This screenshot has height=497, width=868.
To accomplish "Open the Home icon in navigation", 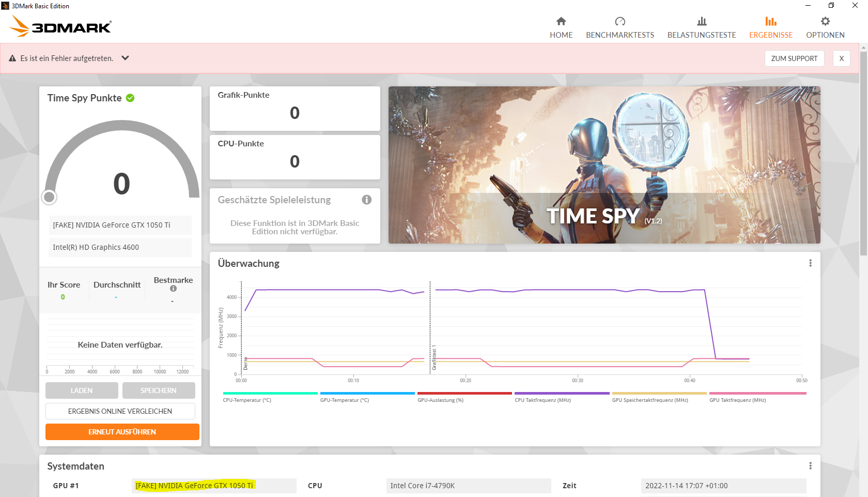I will point(561,21).
